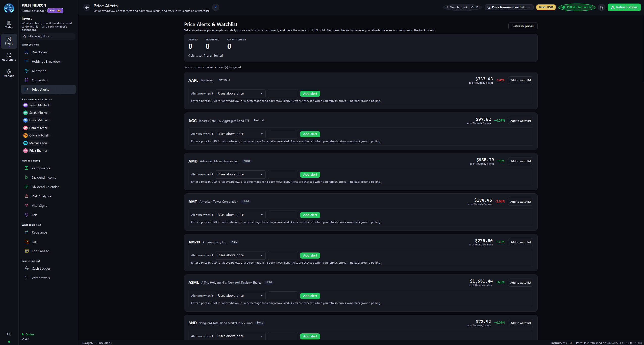Open Marcus Chen's dashboard
This screenshot has width=644, height=345.
(x=35, y=143)
